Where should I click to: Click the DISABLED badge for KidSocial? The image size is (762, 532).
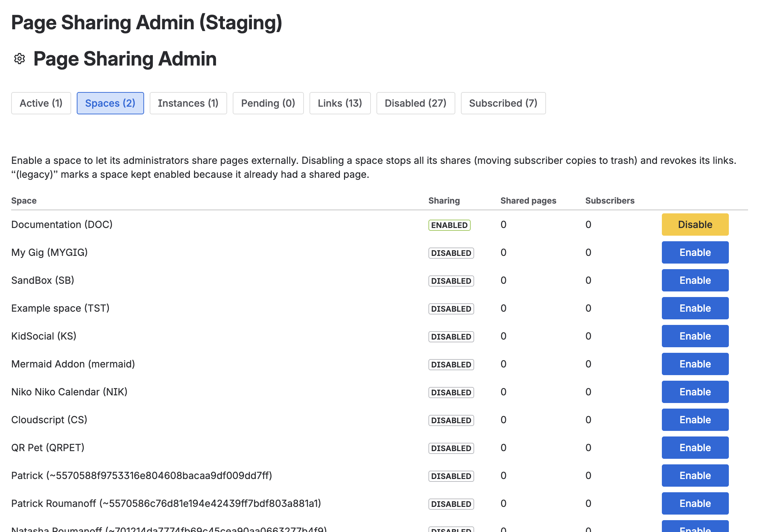pos(451,337)
